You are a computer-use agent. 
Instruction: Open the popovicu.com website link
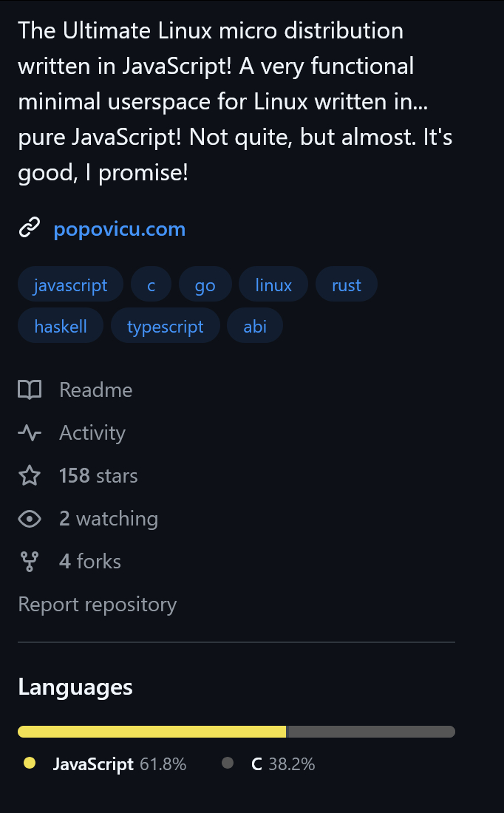(119, 228)
